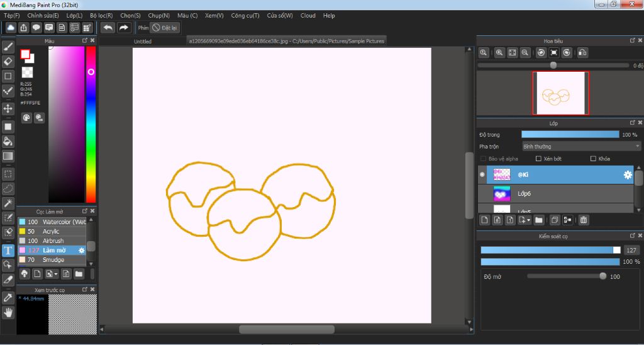Image resolution: width=644 pixels, height=345 pixels.
Task: Select the Operation tool with cursor icon
Action: pos(8,265)
